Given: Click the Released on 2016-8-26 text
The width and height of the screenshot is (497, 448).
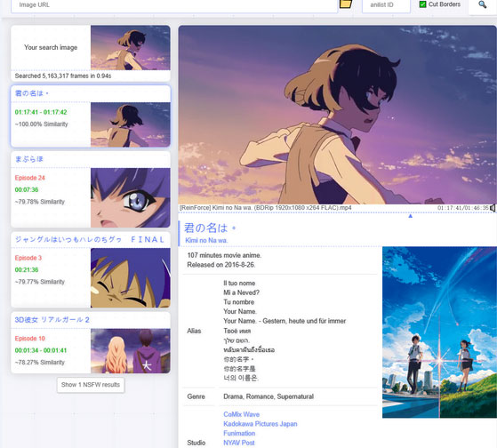Looking at the screenshot, I should (x=221, y=265).
